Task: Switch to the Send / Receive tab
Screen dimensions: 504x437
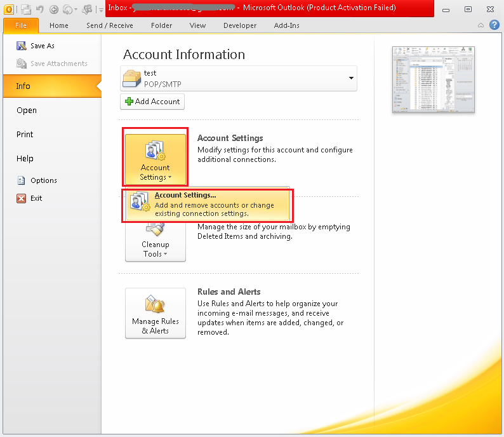Action: [110, 25]
